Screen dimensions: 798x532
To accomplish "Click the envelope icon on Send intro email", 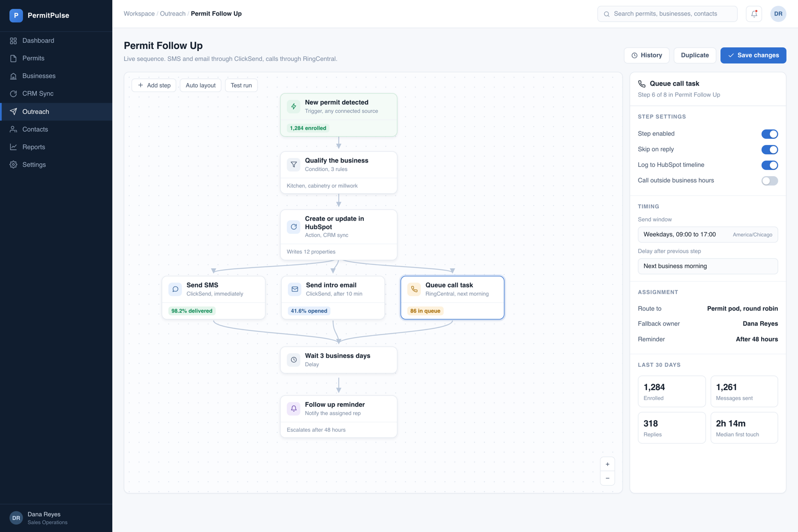I will tap(295, 289).
